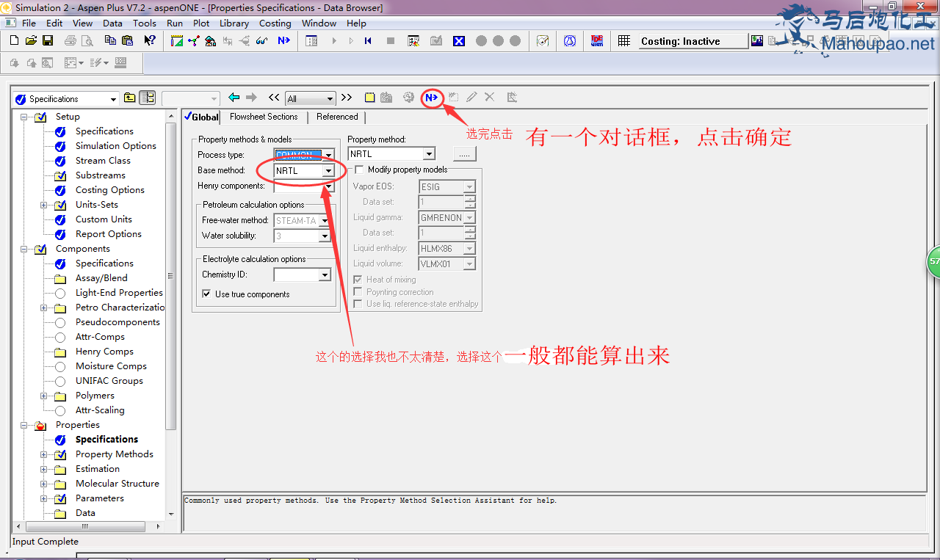Click the Costing: Inactive button
Screen dimensions: 940x560
point(693,41)
